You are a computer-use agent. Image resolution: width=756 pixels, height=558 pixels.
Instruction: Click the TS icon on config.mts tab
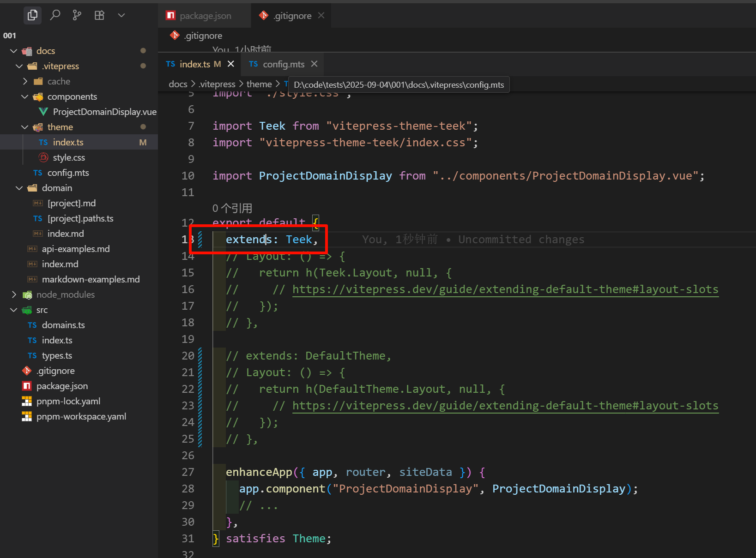pyautogui.click(x=254, y=64)
